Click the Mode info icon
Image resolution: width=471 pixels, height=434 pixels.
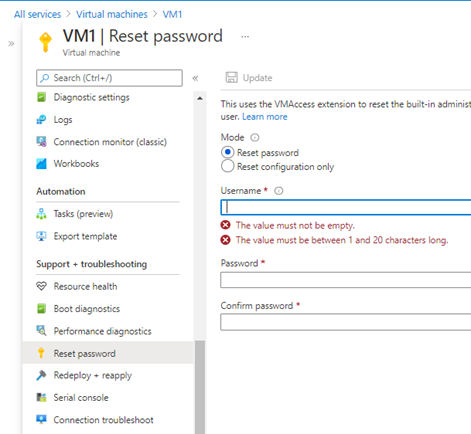[x=255, y=137]
